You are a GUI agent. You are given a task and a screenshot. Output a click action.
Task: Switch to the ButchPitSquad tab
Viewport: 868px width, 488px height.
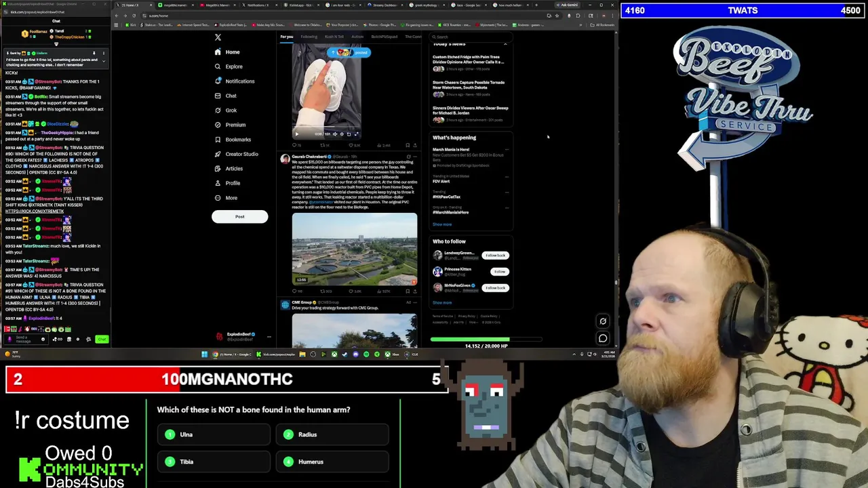(x=384, y=37)
